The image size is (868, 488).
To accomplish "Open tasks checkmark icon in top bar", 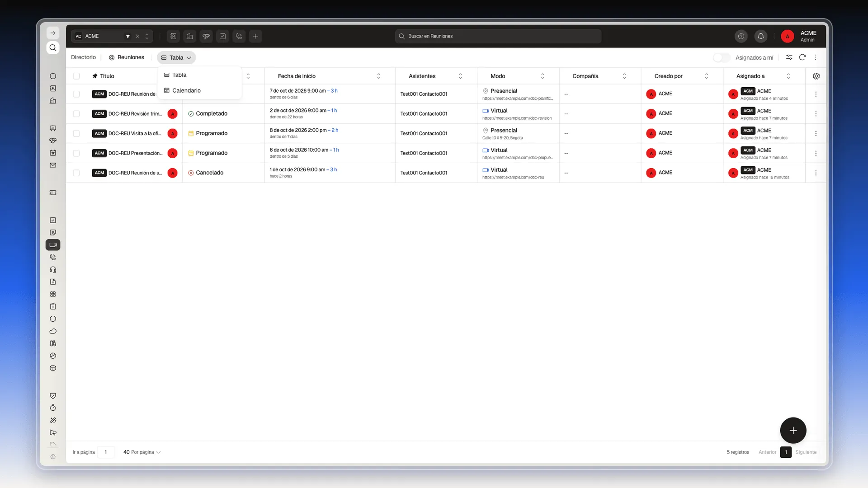I will click(x=222, y=36).
